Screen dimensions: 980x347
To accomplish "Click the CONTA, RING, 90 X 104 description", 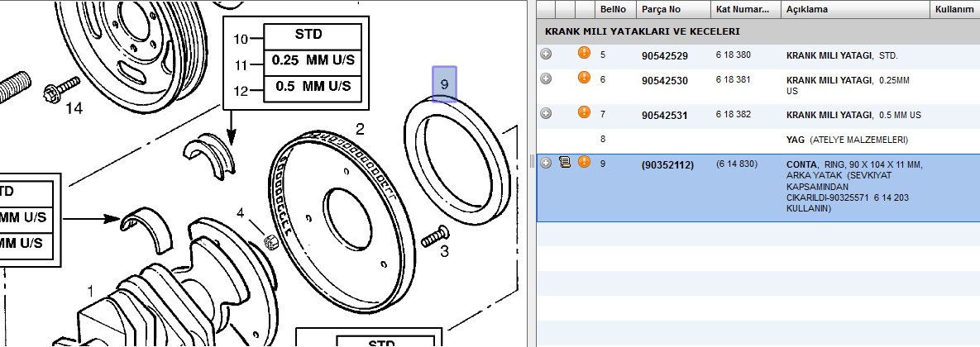I will coord(854,187).
